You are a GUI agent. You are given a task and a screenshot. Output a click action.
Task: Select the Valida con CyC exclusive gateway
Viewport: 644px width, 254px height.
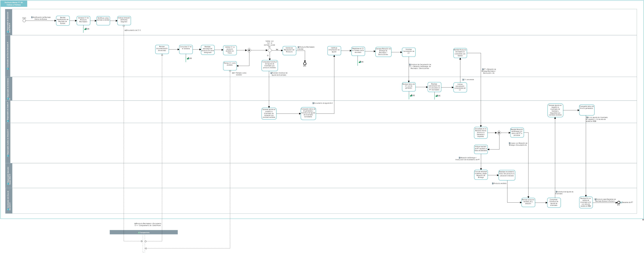tap(269, 50)
